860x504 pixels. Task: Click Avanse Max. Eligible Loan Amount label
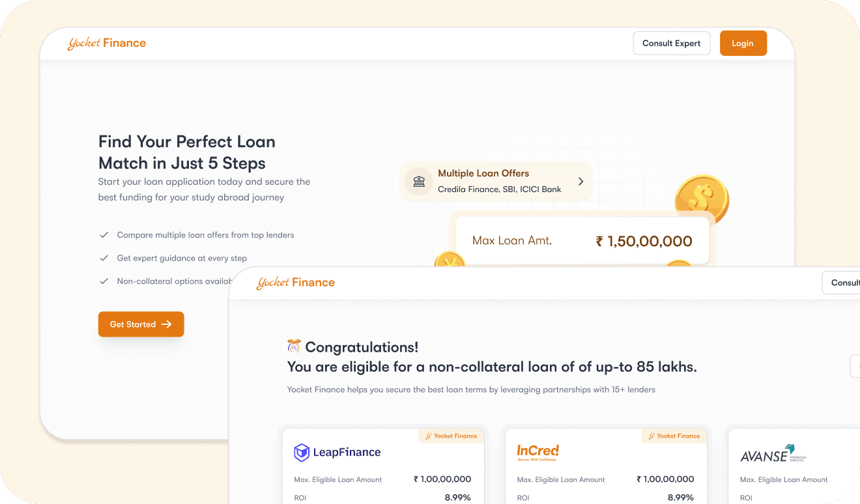point(784,480)
